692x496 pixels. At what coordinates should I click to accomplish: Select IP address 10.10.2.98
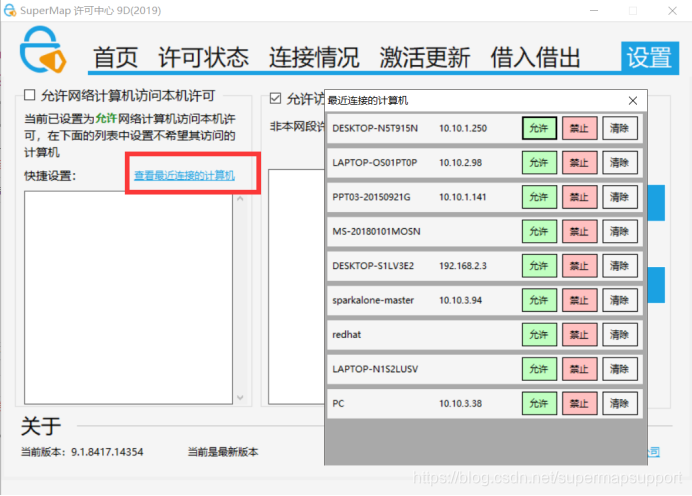460,163
